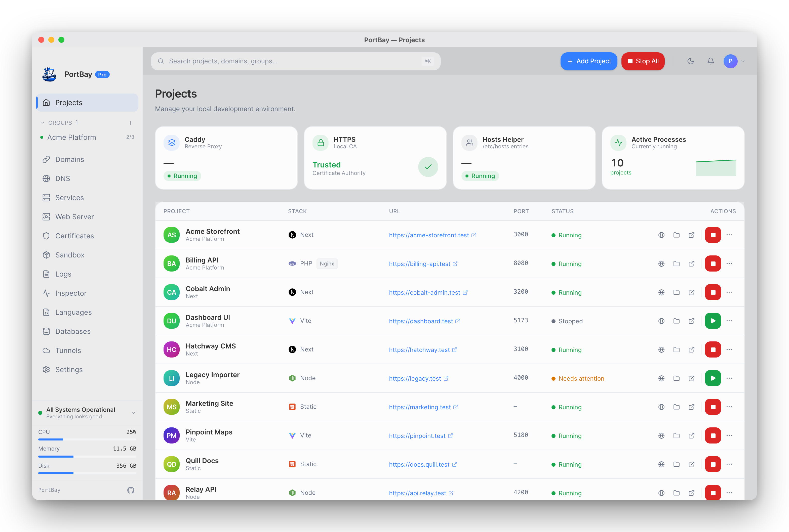
Task: Click the Active Processes sparkline chart
Action: point(716,168)
